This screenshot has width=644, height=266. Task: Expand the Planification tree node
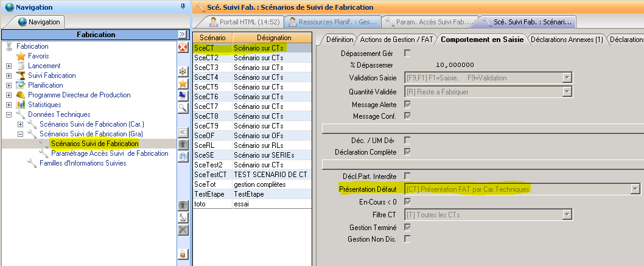click(x=9, y=85)
